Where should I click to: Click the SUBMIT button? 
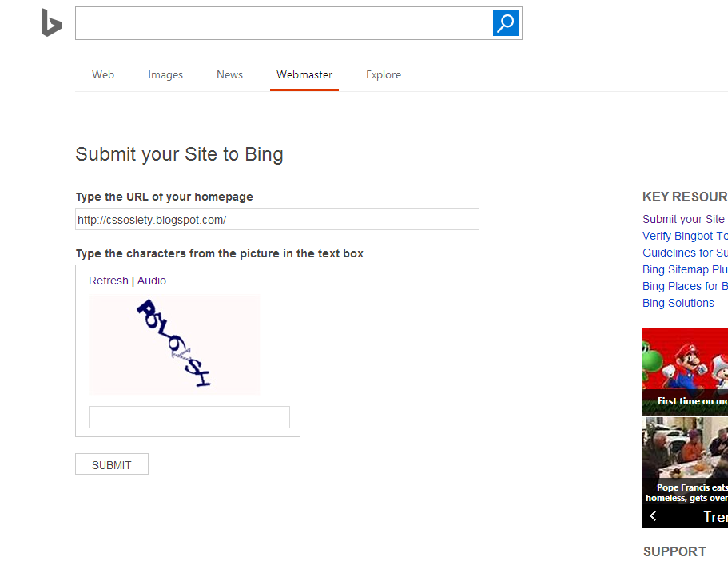click(x=112, y=464)
